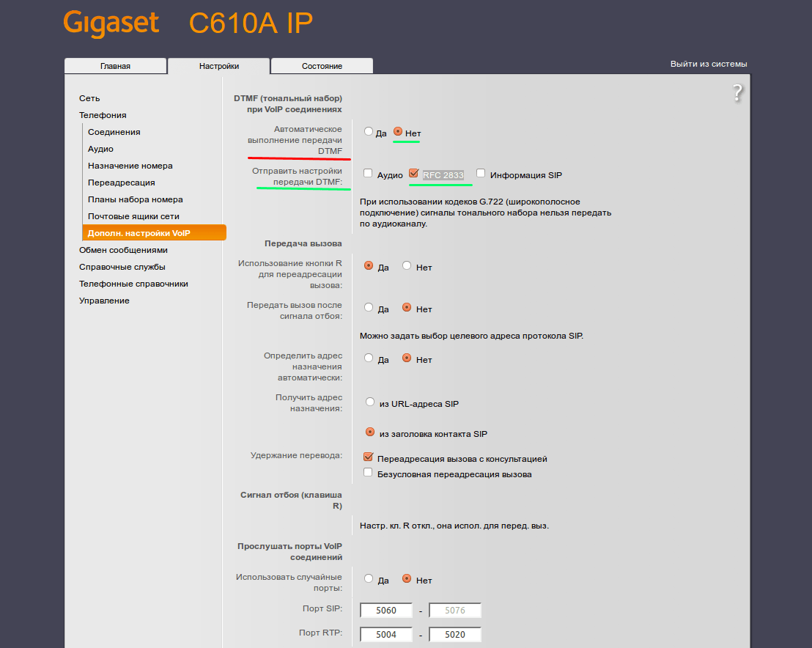Open Почтовые ящики сети page

[x=133, y=216]
